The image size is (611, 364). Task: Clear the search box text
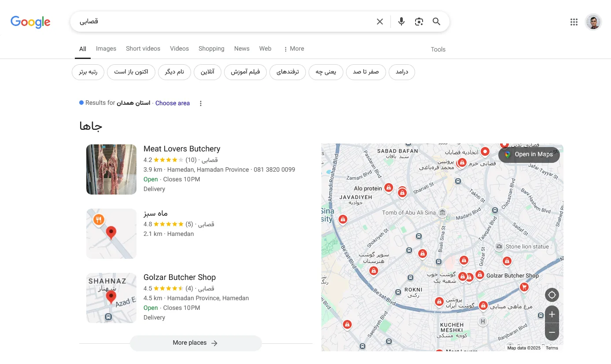coord(380,22)
